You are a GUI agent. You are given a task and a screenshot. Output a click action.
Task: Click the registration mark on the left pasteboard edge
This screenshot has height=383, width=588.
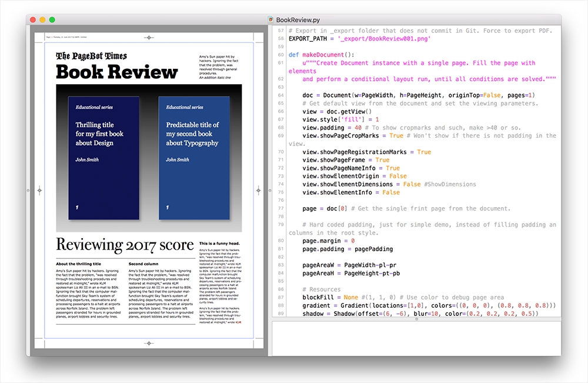pos(39,190)
